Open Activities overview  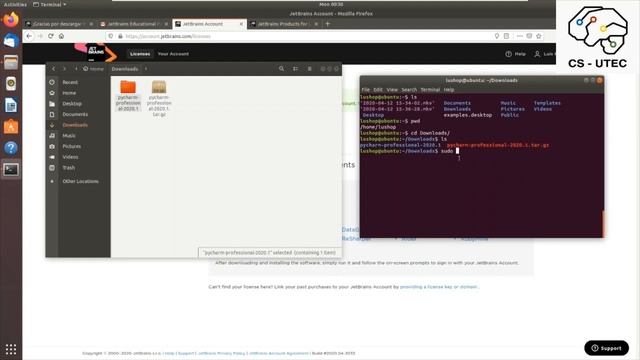(15, 4)
